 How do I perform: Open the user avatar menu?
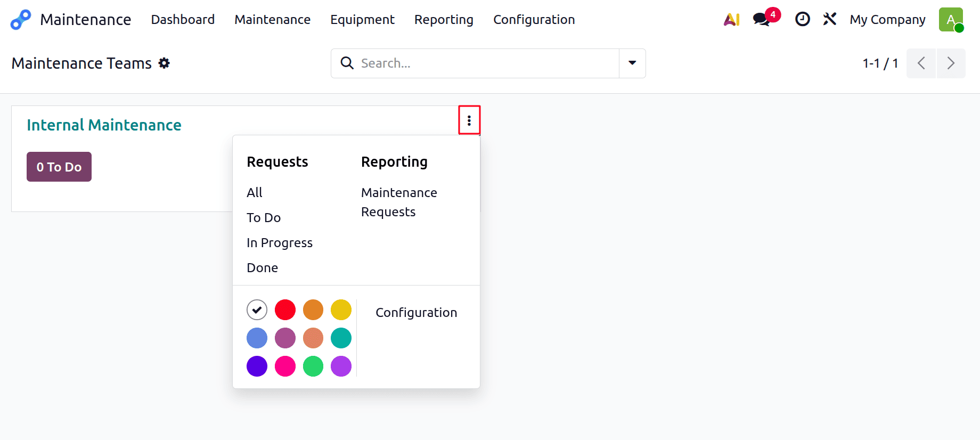951,20
